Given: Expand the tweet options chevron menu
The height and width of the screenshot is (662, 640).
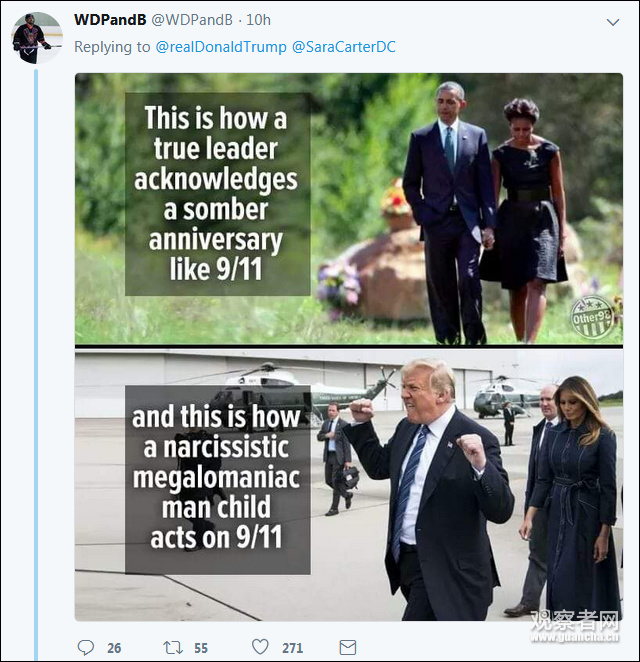Looking at the screenshot, I should point(612,22).
